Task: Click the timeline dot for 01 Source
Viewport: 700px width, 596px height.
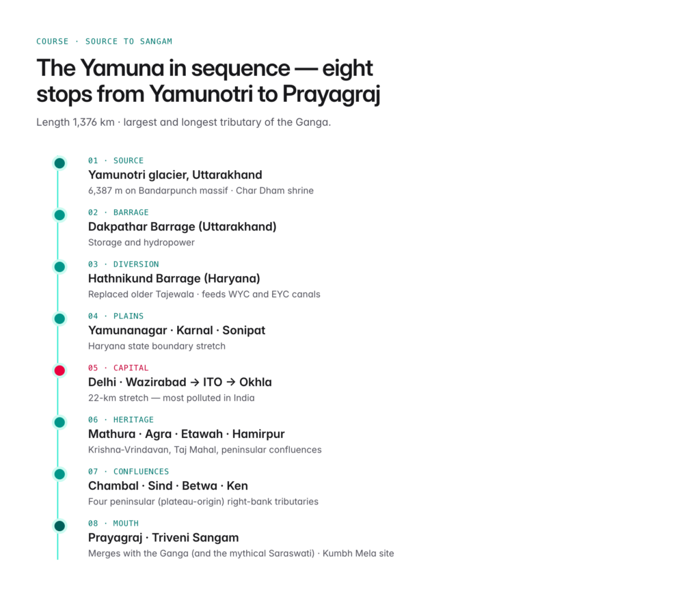Action: coord(59,163)
